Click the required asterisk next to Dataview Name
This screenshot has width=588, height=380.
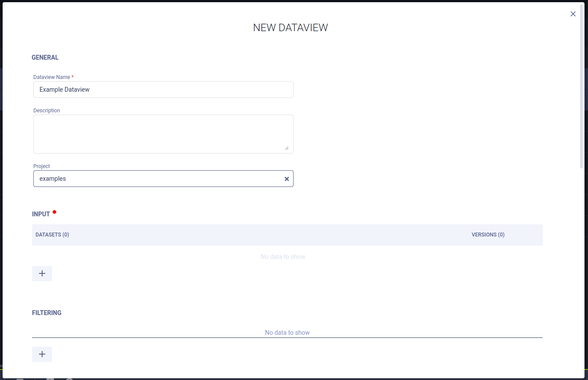(72, 77)
